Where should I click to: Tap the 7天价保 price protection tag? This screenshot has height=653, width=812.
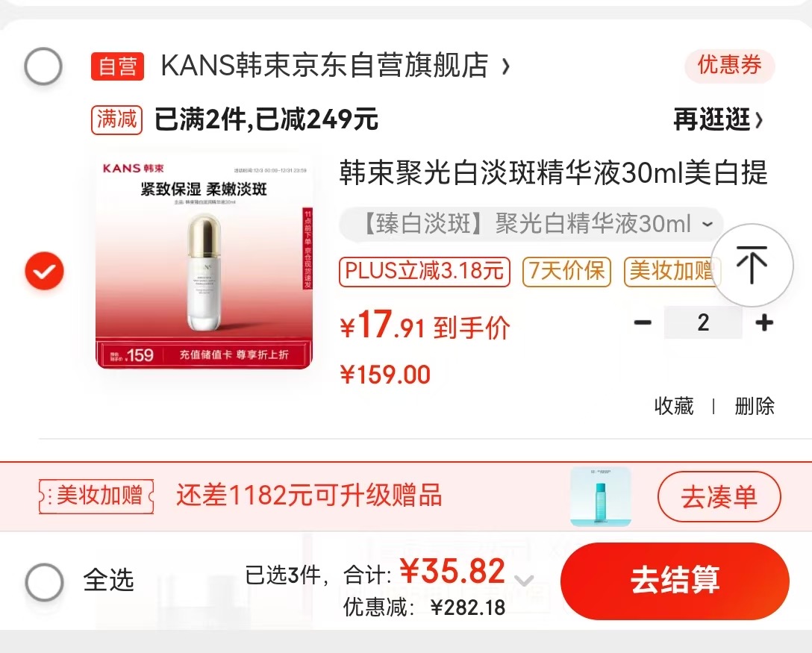tap(567, 272)
